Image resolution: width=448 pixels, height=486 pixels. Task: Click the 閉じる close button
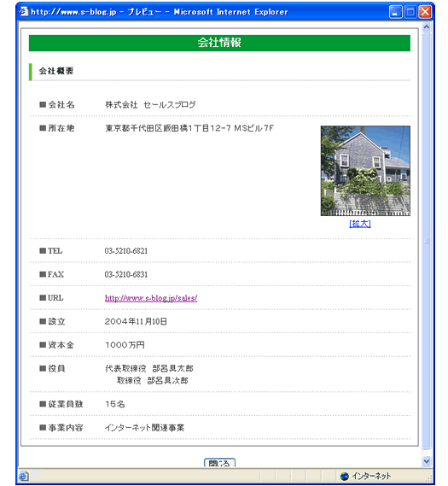tap(219, 463)
